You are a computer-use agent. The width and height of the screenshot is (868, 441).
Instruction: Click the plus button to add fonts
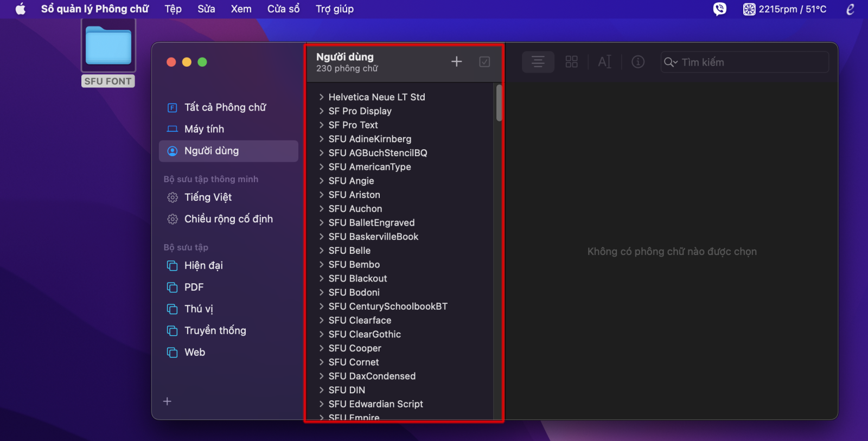point(457,62)
